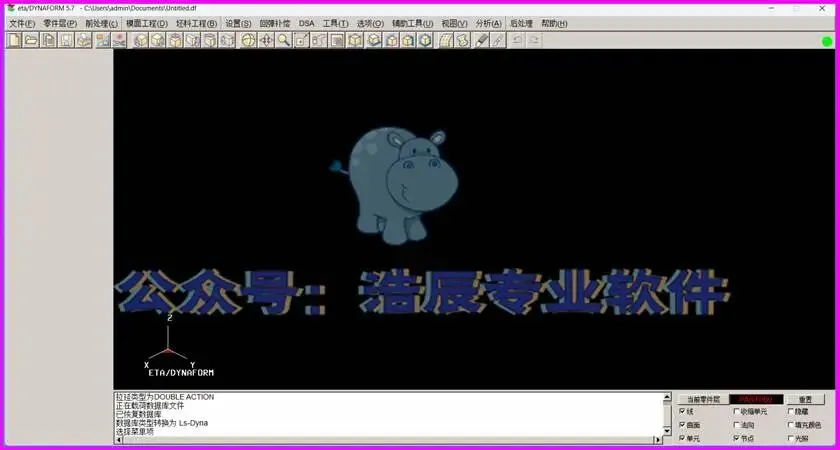
Task: Enable the 填充颜色 checkbox
Action: pyautogui.click(x=791, y=425)
